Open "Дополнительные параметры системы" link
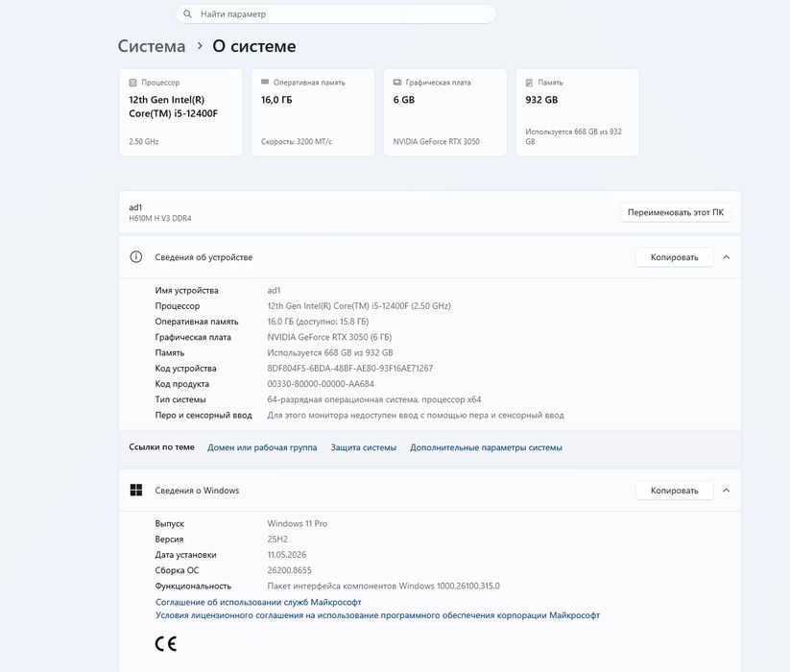The image size is (790, 672). [486, 447]
